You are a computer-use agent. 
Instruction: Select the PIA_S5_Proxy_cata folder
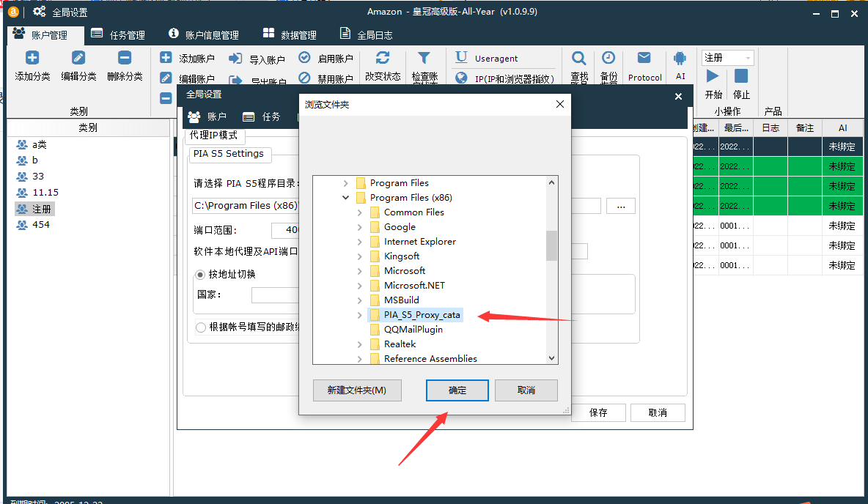click(422, 315)
